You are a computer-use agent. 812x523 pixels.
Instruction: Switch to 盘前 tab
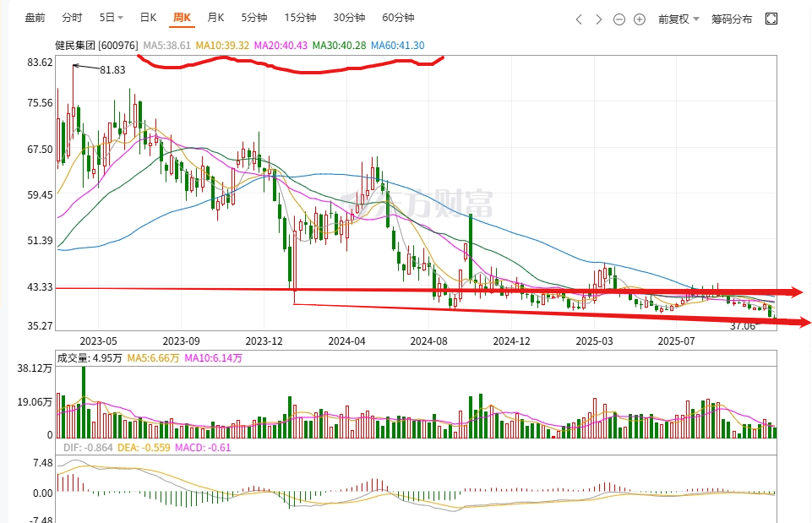[35, 18]
